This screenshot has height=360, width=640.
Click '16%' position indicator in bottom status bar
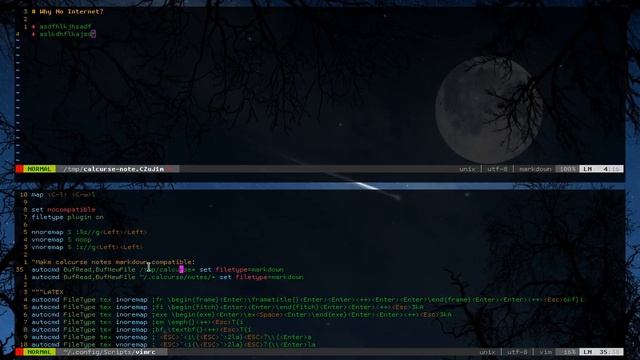coord(569,352)
